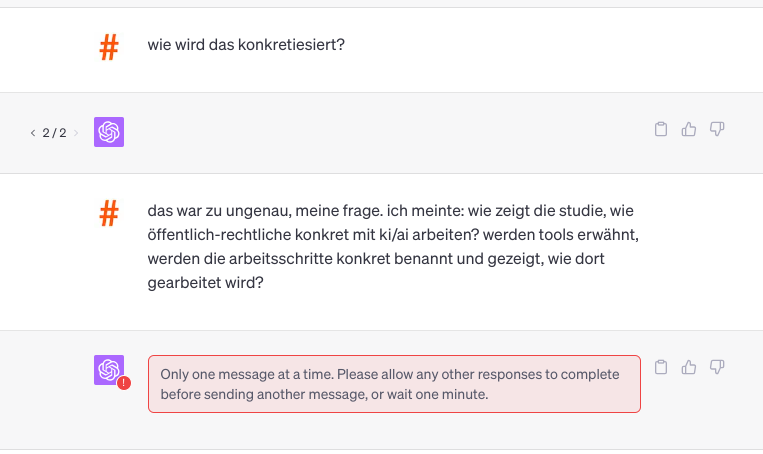763x454 pixels.
Task: Click the message 'wie wird das konkretiesiert?'
Action: pyautogui.click(x=246, y=44)
